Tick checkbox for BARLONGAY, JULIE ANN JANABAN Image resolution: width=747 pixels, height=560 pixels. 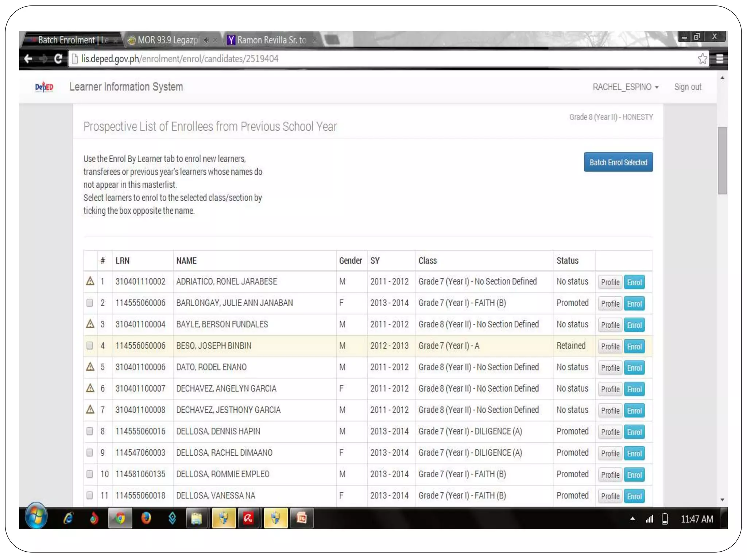pos(90,303)
